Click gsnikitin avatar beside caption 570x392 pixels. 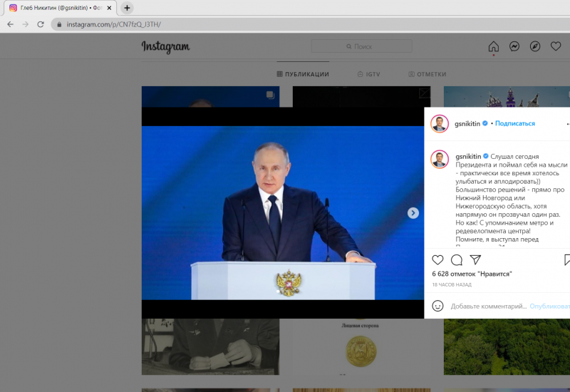click(x=440, y=159)
